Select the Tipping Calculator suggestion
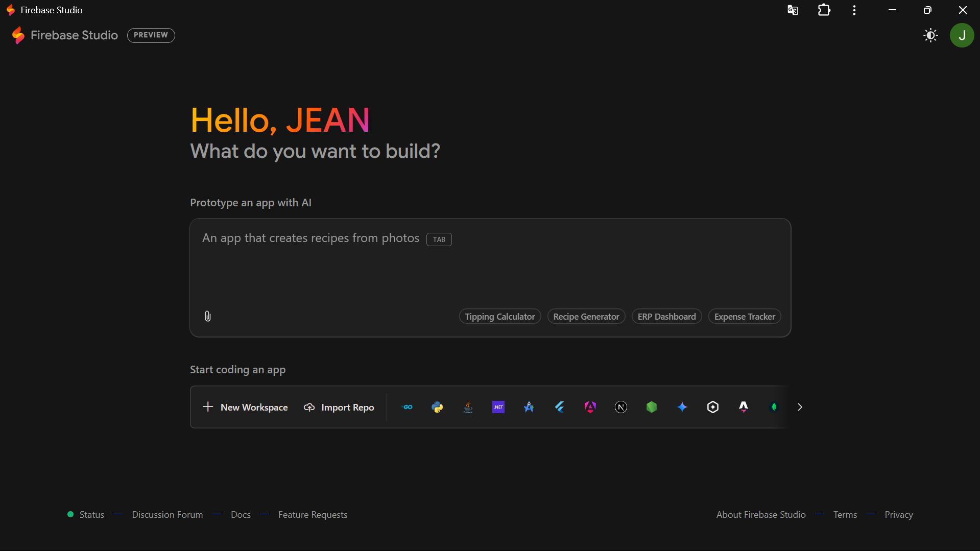Viewport: 980px width, 551px height. [500, 317]
